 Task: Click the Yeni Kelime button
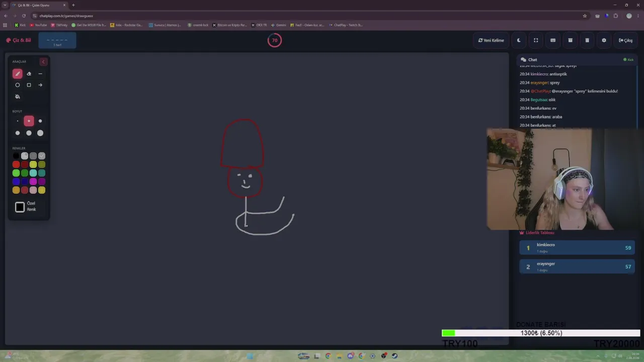tap(491, 40)
